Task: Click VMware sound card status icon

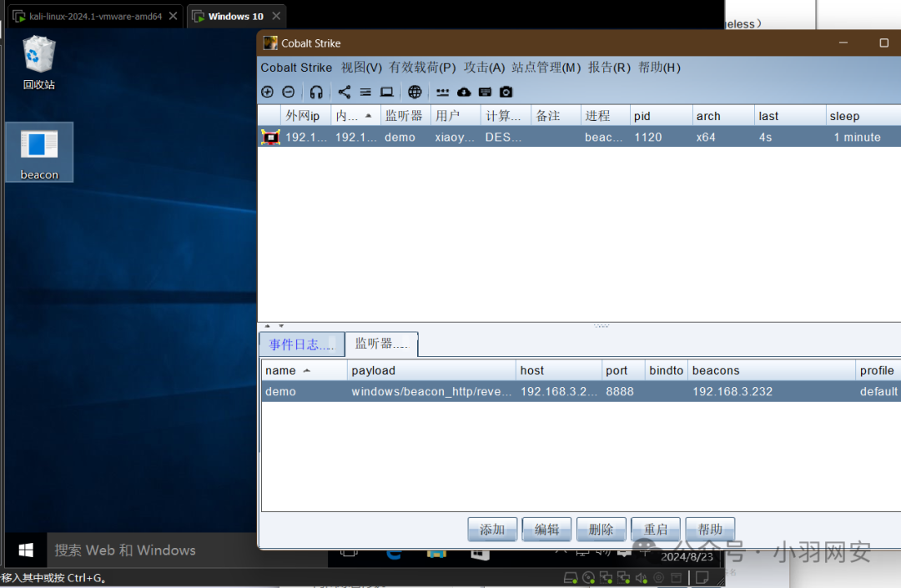Action: pyautogui.click(x=642, y=578)
